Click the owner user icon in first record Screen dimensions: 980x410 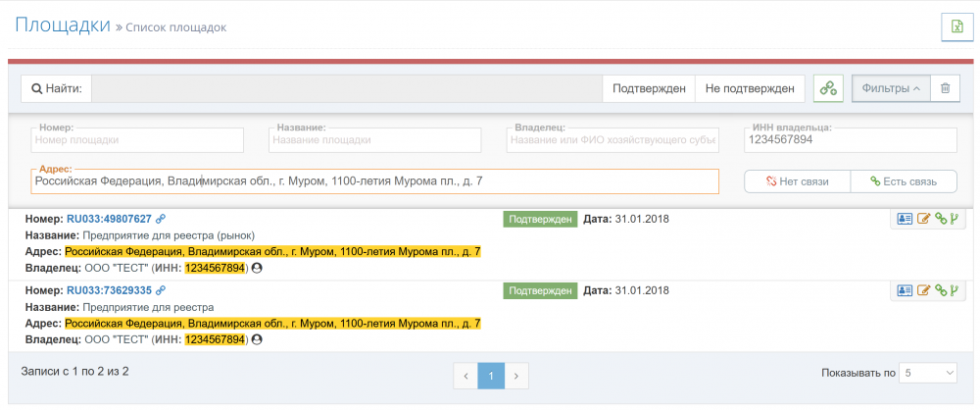pyautogui.click(x=258, y=267)
